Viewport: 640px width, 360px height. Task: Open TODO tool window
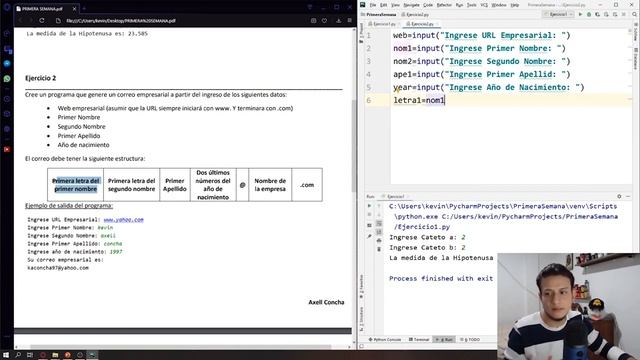point(470,340)
